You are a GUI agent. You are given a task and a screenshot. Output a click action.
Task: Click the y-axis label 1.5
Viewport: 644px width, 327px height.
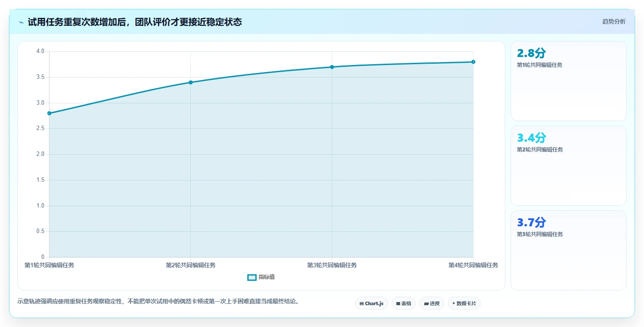(40, 180)
